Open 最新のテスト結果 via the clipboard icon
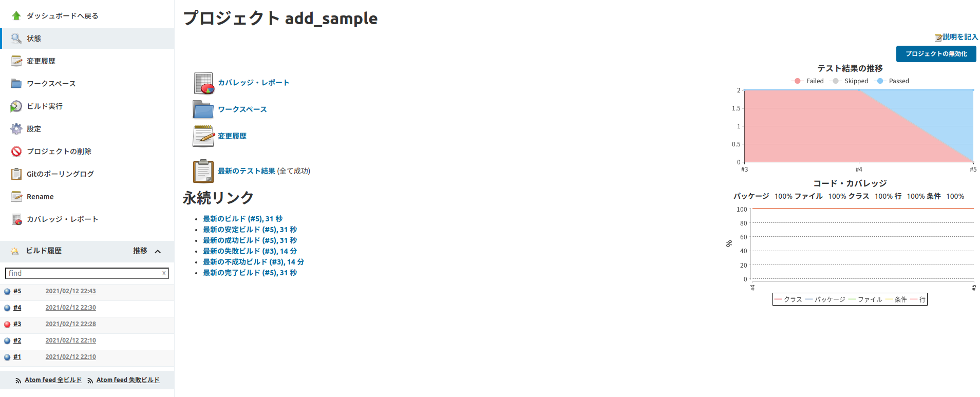Screen dimensions: 980x397 coord(203,171)
